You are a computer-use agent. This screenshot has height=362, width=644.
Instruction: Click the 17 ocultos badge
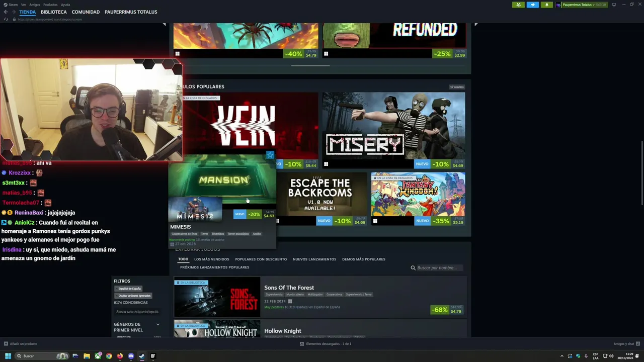[457, 87]
